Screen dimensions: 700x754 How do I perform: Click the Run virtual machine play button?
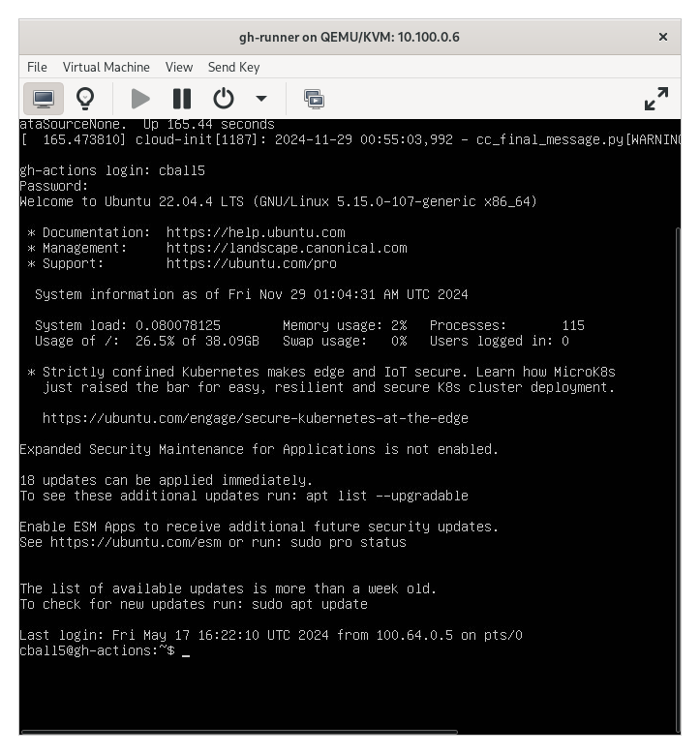tap(140, 99)
